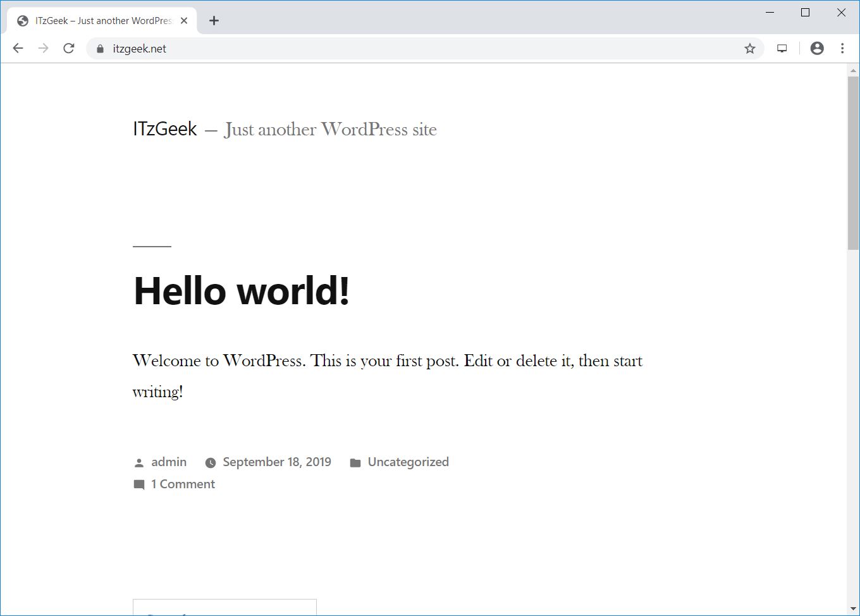Open the ITzGeek site title link
Viewport: 860px width, 616px height.
[165, 129]
